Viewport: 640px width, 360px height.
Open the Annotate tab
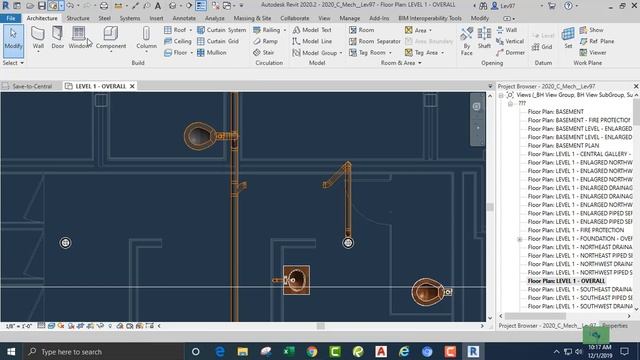184,18
